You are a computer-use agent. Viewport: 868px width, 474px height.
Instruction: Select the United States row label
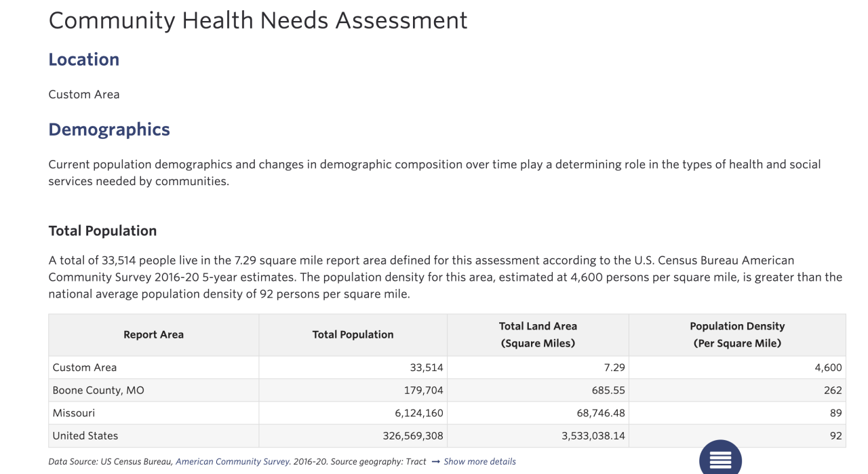[85, 436]
